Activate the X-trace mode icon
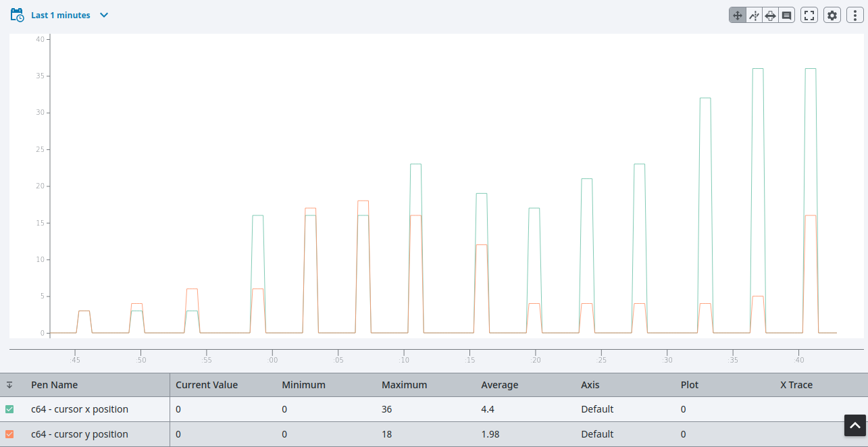 [754, 16]
